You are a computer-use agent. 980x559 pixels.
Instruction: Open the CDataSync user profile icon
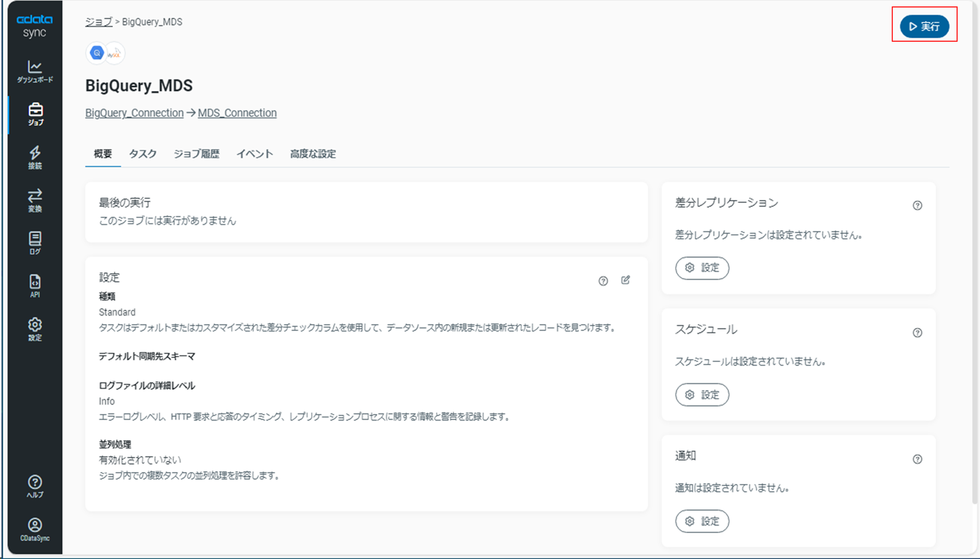[x=35, y=530]
